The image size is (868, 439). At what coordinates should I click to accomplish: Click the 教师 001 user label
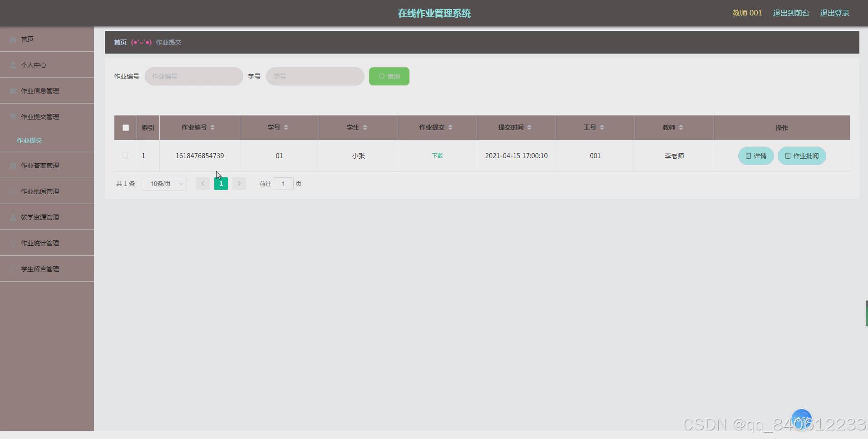(x=747, y=13)
